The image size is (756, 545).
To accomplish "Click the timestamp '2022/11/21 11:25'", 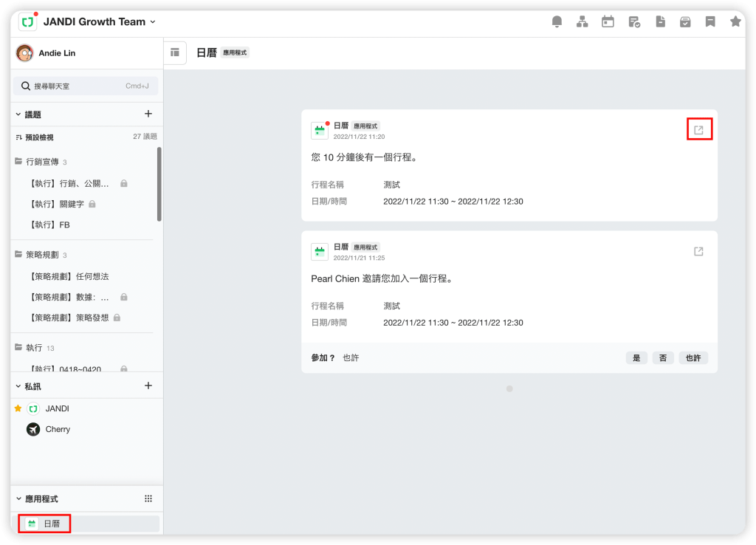I will pyautogui.click(x=360, y=258).
